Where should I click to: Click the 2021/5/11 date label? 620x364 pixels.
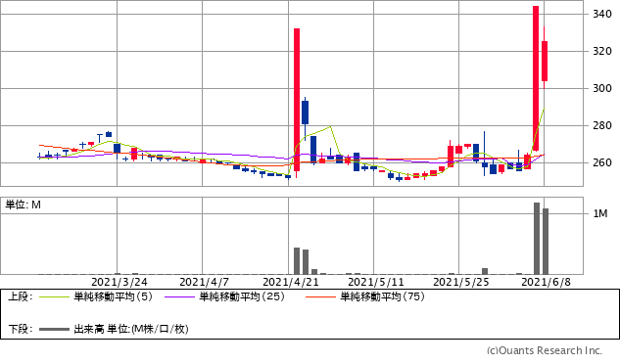(376, 282)
